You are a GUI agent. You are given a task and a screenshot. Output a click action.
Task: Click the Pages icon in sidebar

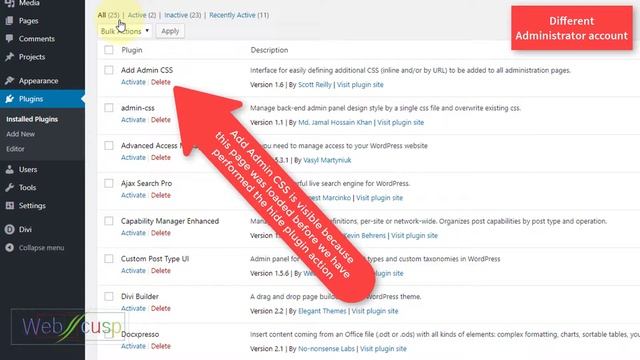click(10, 20)
